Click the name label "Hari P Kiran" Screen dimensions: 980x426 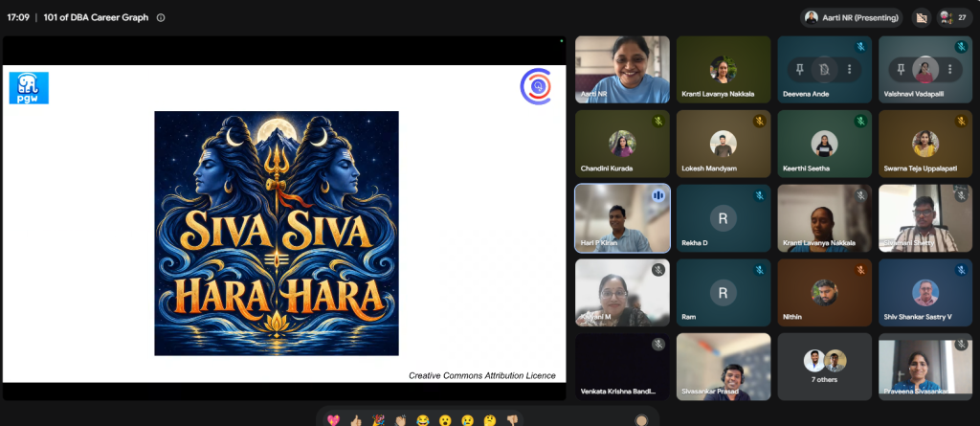tap(599, 243)
